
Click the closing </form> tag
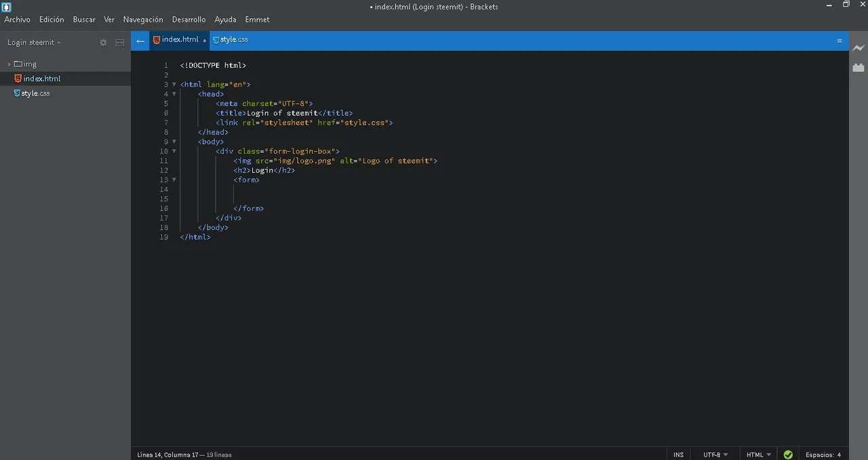[248, 208]
